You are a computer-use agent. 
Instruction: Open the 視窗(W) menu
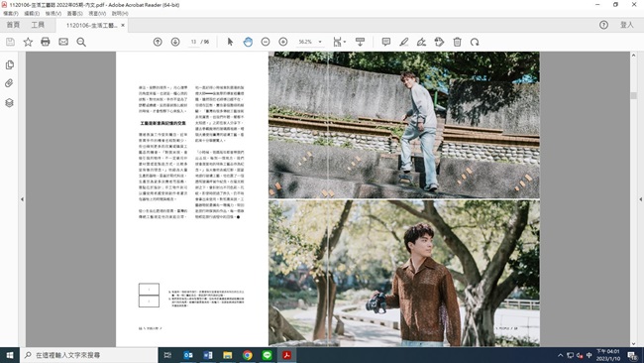point(97,14)
